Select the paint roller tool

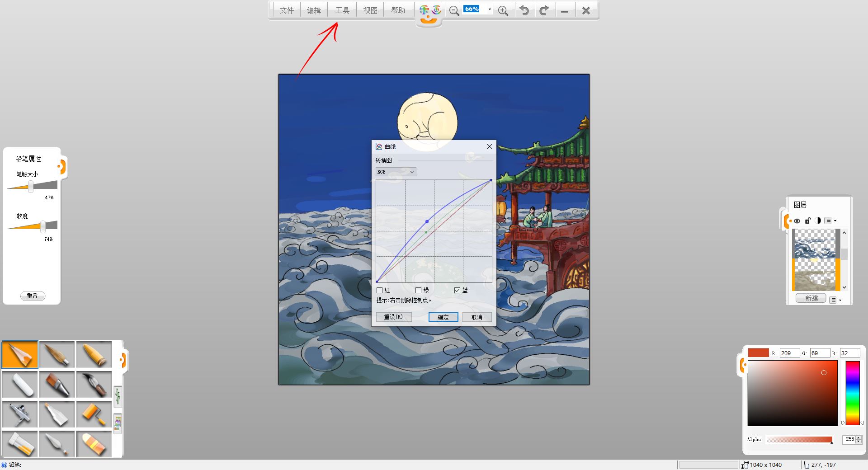click(94, 414)
